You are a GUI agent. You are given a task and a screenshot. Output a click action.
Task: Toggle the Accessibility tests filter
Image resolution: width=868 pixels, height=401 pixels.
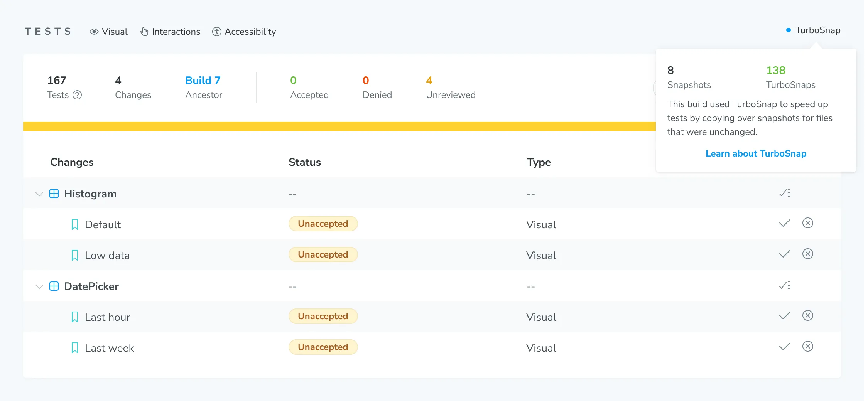coord(244,32)
